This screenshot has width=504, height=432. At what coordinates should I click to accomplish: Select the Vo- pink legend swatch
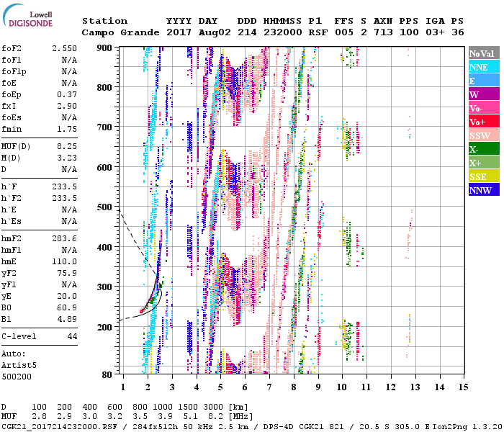tap(484, 108)
